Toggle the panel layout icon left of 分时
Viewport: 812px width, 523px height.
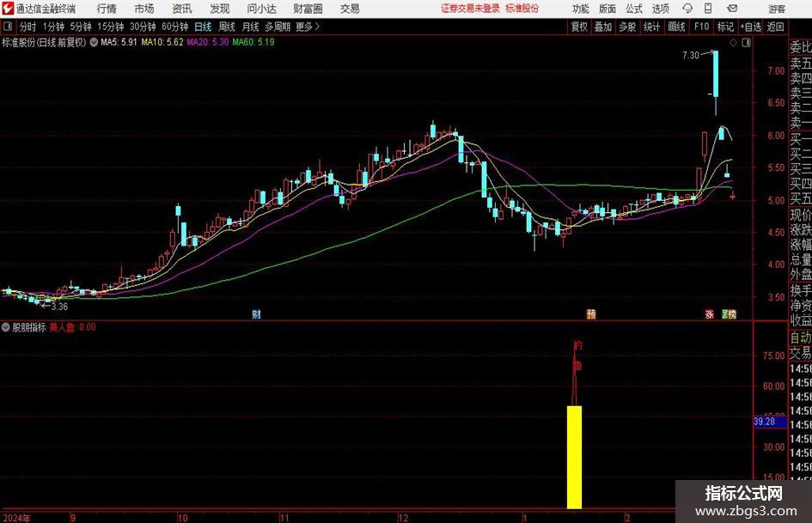click(8, 27)
